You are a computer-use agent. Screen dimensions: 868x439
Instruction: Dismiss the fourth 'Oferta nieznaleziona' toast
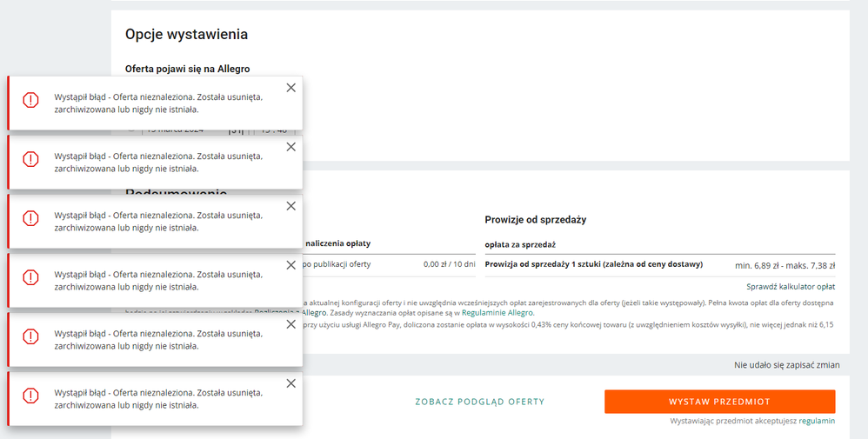[291, 266]
